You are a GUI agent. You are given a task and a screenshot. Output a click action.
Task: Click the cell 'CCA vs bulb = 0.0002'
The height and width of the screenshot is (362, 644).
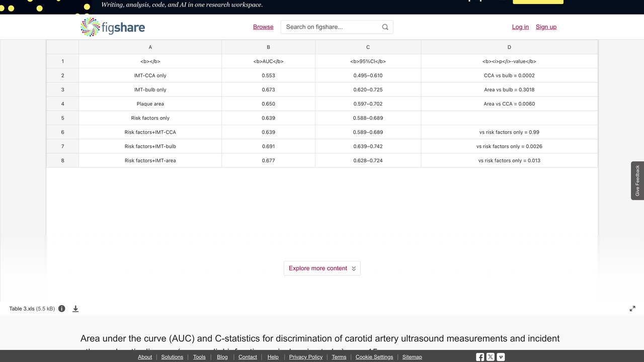pos(509,75)
